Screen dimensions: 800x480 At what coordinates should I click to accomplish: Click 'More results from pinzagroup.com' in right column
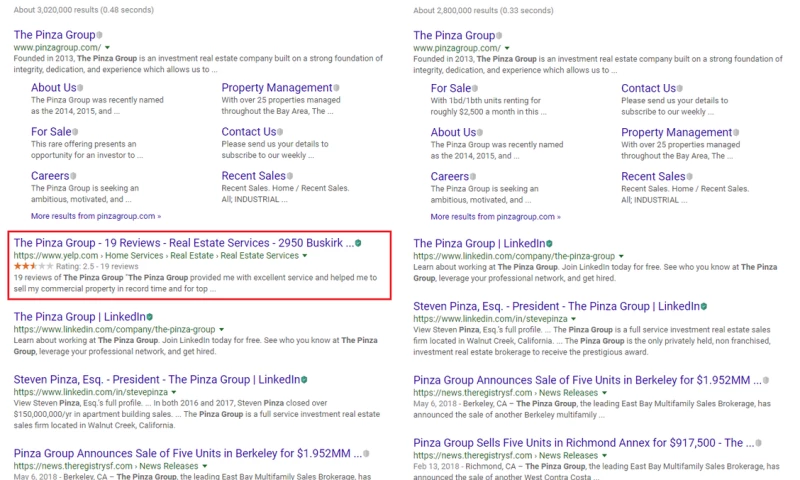[495, 217]
